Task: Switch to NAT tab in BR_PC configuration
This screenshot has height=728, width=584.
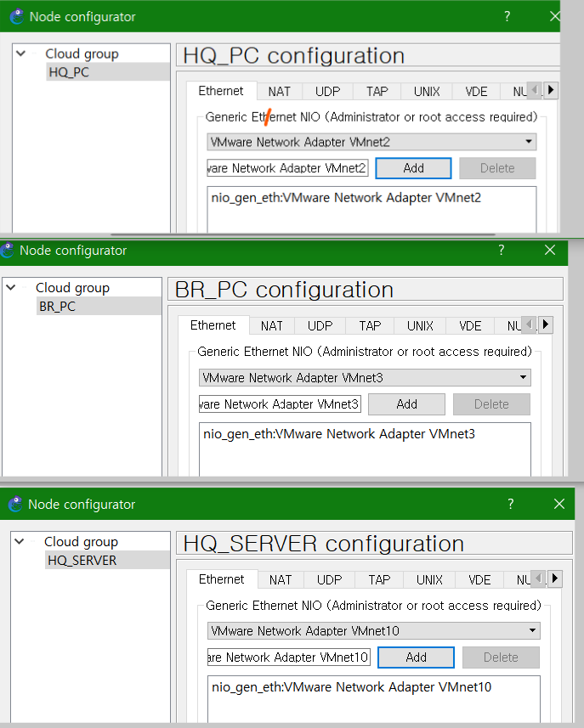Action: [x=272, y=326]
